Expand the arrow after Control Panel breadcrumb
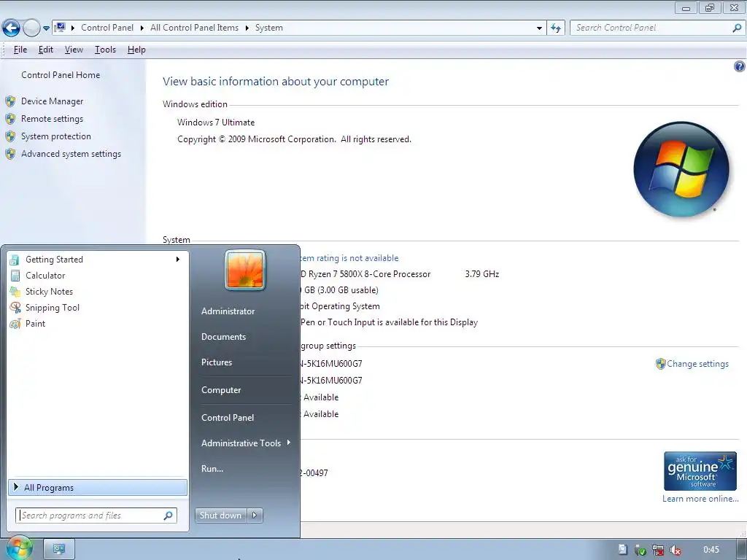This screenshot has height=560, width=747. pos(142,28)
